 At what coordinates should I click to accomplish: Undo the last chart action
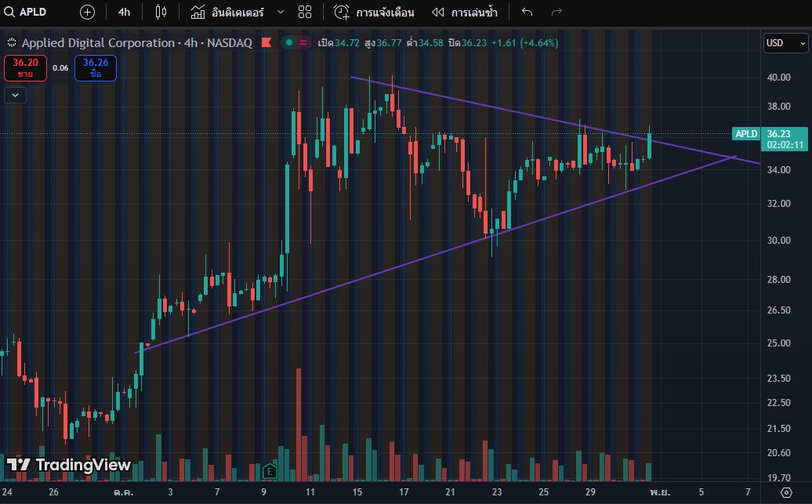[527, 12]
